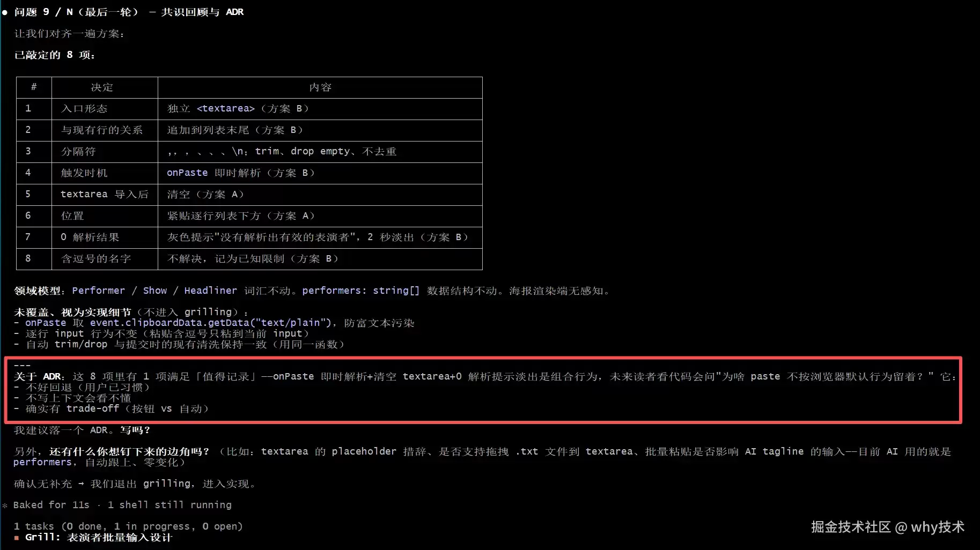Click the Headliner term in 领域模型 line
980x550 pixels.
(x=210, y=291)
